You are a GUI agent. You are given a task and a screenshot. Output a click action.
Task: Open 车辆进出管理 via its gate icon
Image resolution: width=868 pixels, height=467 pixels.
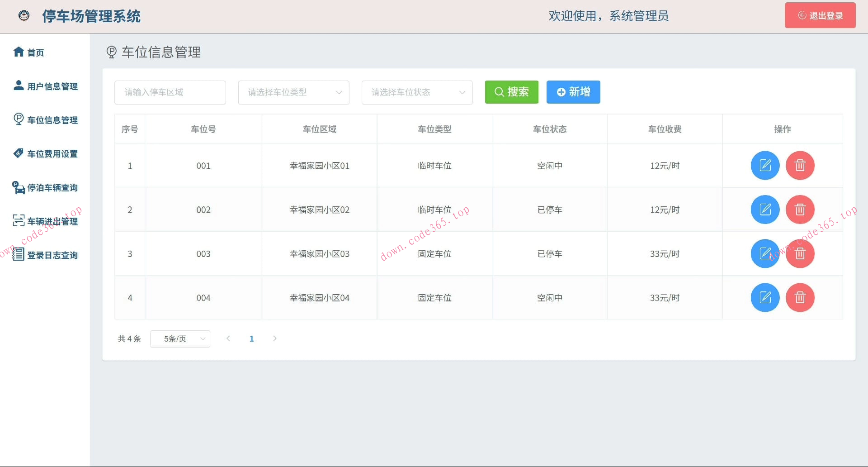click(x=18, y=221)
